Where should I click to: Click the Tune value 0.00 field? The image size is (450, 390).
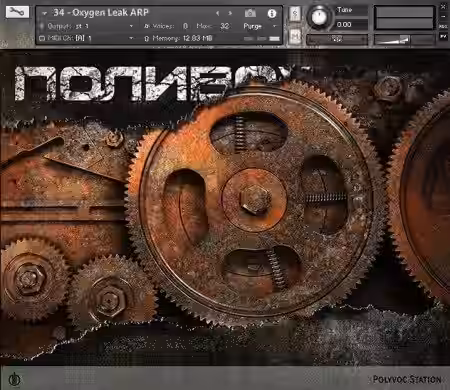(x=351, y=25)
